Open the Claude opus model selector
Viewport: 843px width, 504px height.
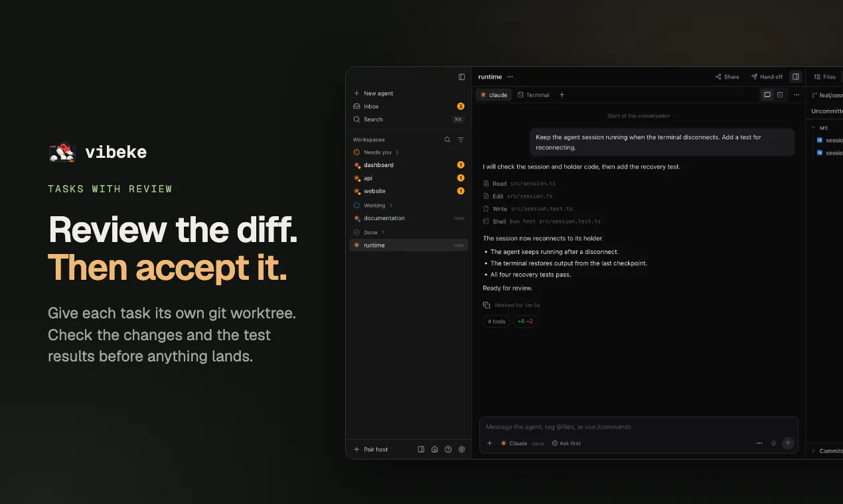(x=522, y=443)
